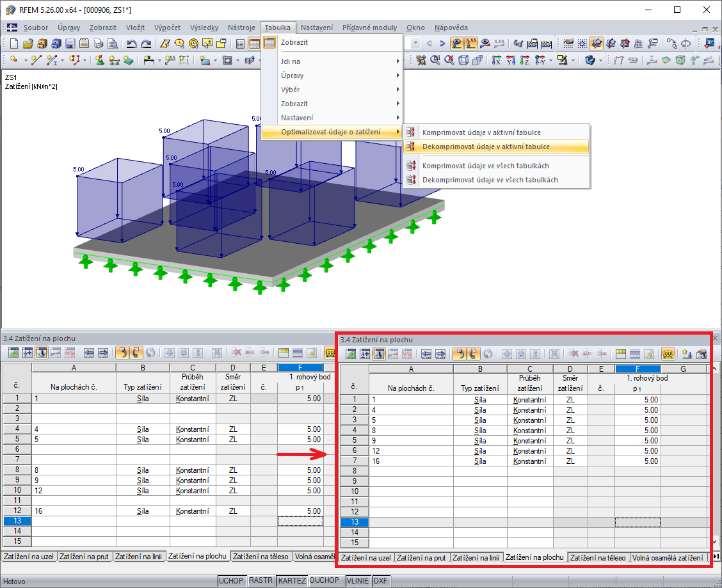Click the right table vertical scrollbar down arrow
Viewport: 722px width, 588px height.
coord(714,543)
